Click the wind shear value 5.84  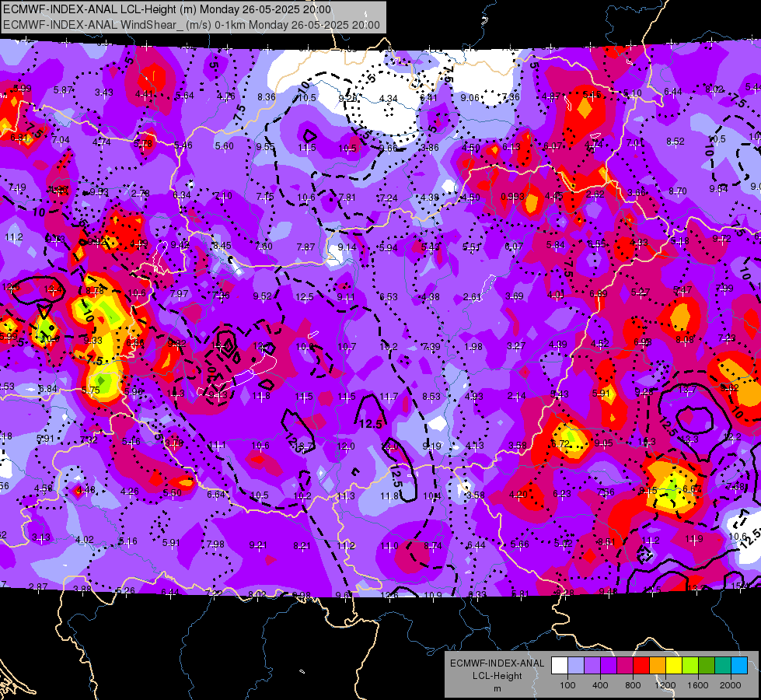tap(555, 245)
